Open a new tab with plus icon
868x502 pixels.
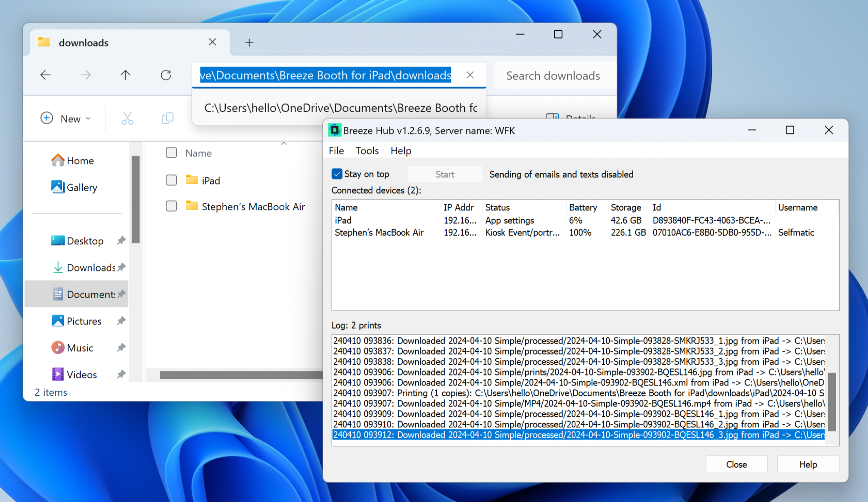[x=249, y=42]
